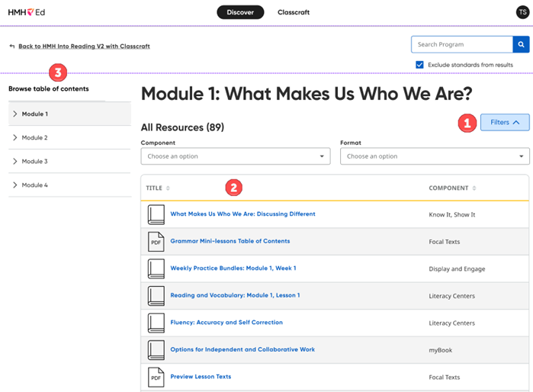The image size is (533, 392).
Task: Click book icon for Weekly Practice Bundles row
Action: click(156, 268)
